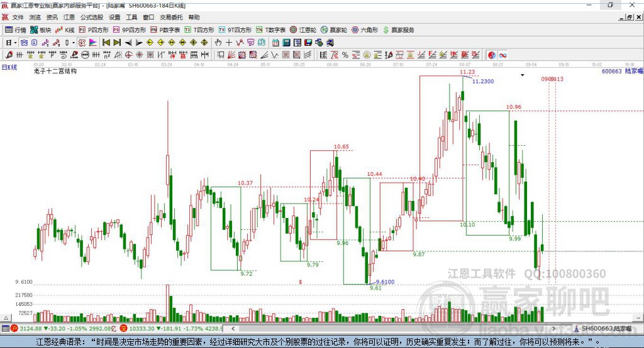
Task: Open the 文件 menu
Action: (x=18, y=17)
